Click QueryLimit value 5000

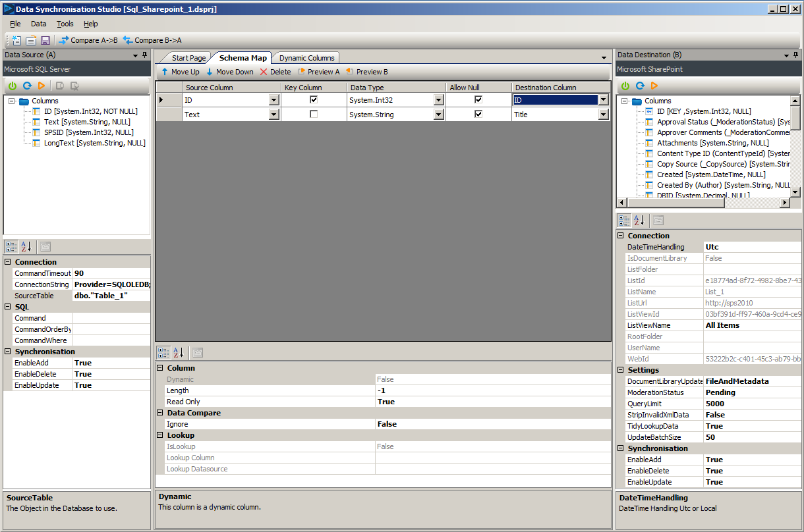(x=753, y=404)
